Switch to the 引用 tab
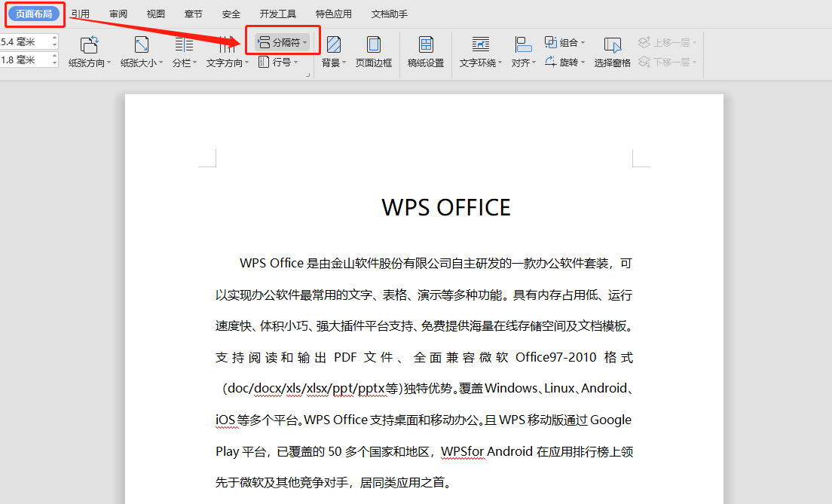 (81, 14)
